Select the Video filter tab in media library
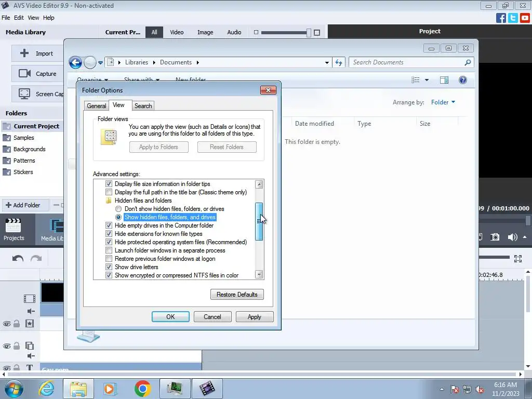 point(177,32)
